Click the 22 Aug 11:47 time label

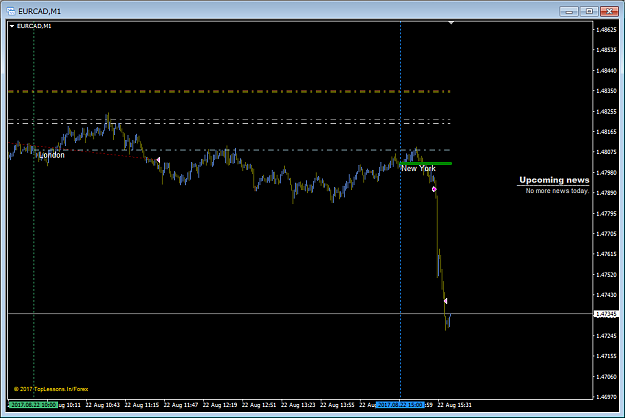181,405
